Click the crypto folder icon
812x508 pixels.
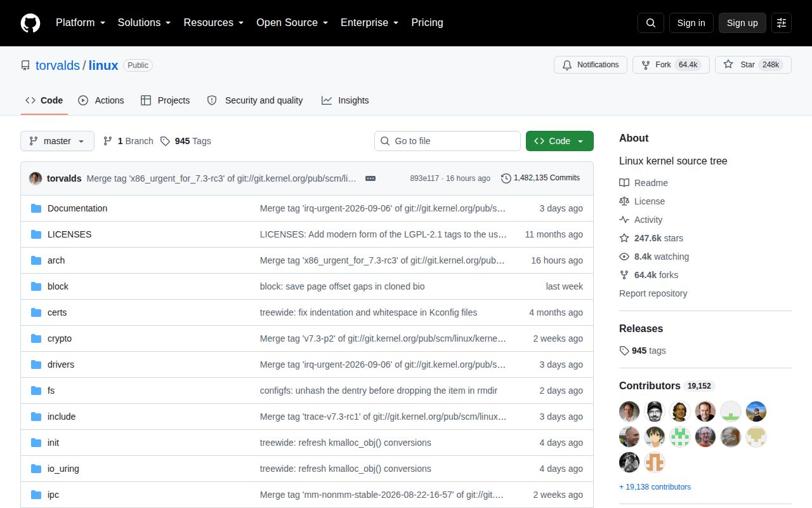point(36,338)
